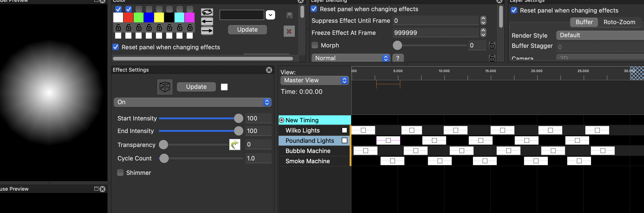Open the color palette dropdown arrow

(x=270, y=15)
